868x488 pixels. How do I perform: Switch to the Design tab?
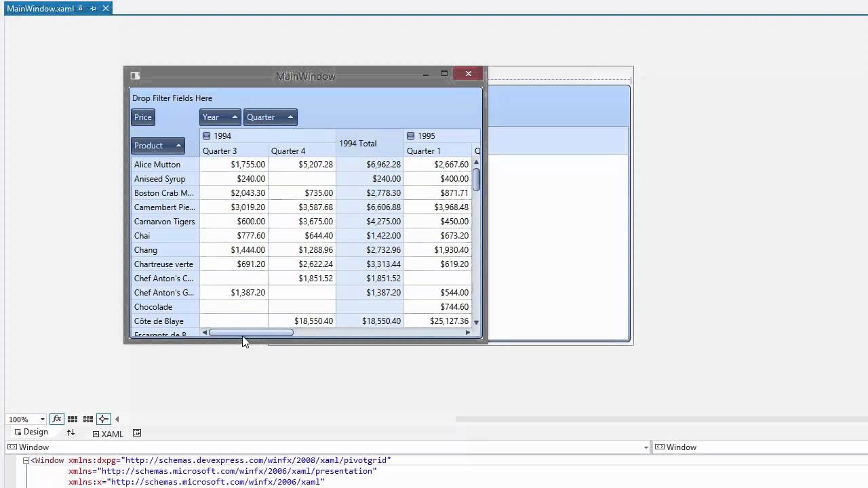[x=31, y=432]
